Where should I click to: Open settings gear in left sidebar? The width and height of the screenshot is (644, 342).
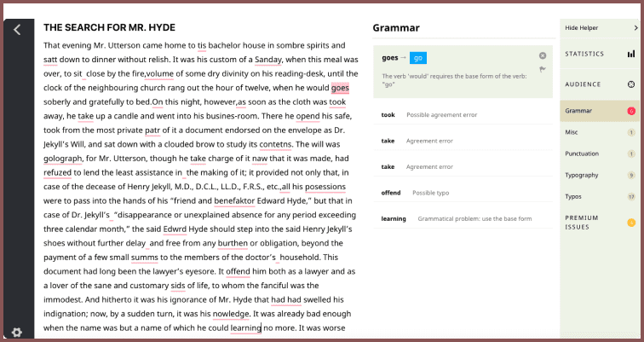17,332
